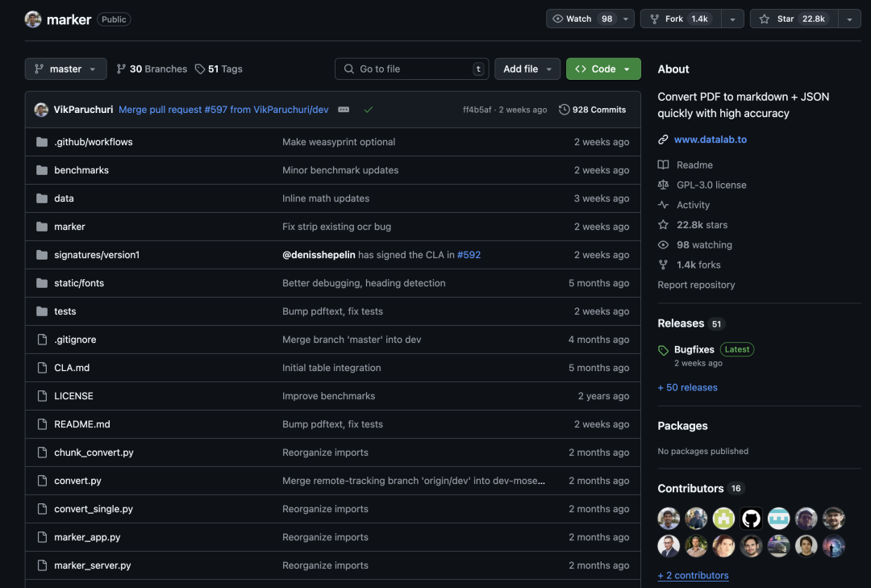Click the 'Initial table integration' commit message

[x=331, y=368]
